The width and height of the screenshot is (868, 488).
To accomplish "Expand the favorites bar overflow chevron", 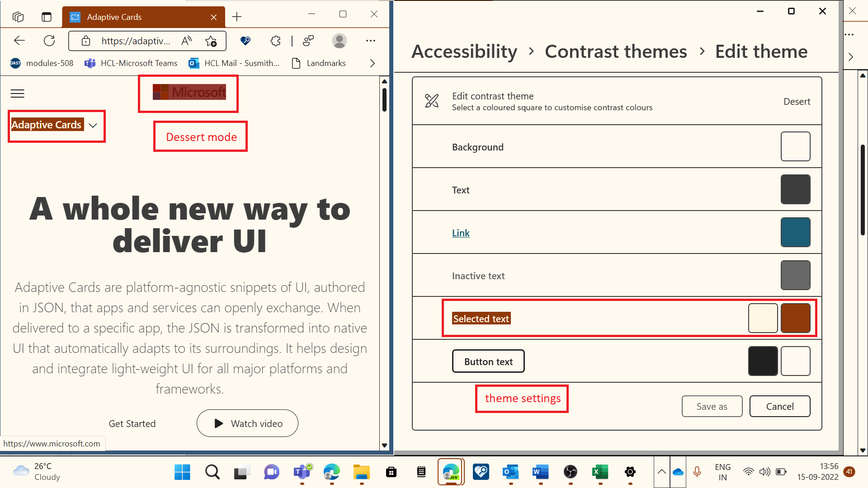I will [x=372, y=63].
